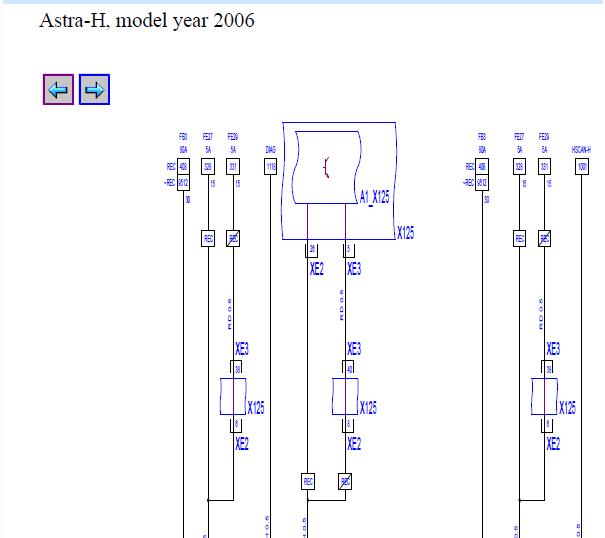Click the "A1_X125" module label

coord(374,198)
